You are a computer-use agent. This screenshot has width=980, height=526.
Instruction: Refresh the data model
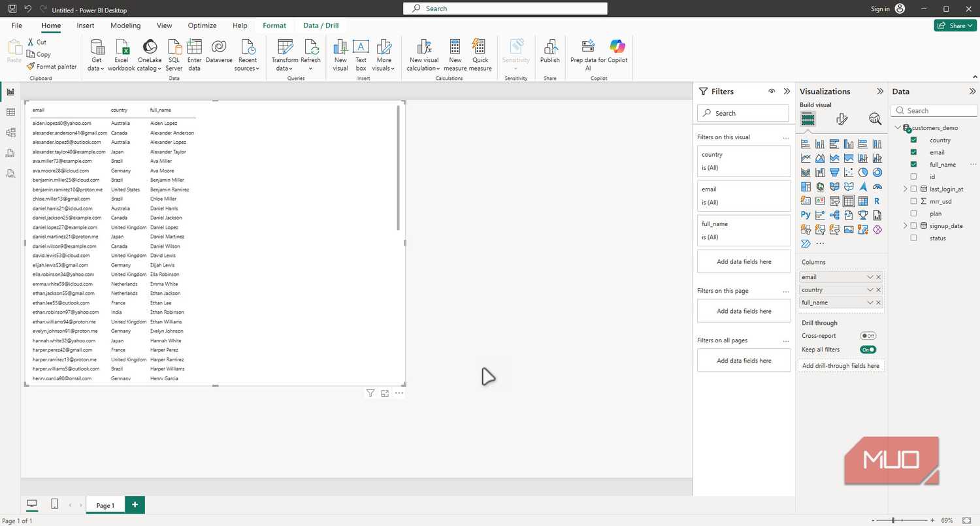point(310,55)
